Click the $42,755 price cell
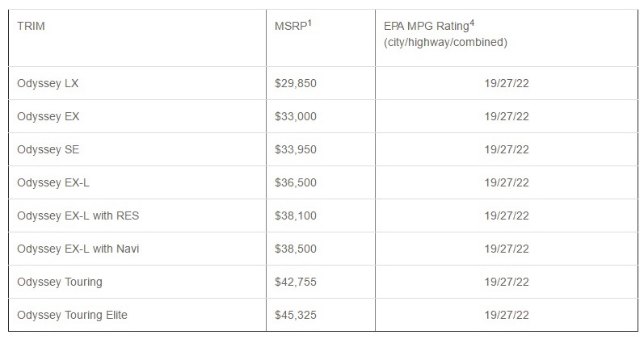Image resolution: width=644 pixels, height=339 pixels. (x=296, y=282)
